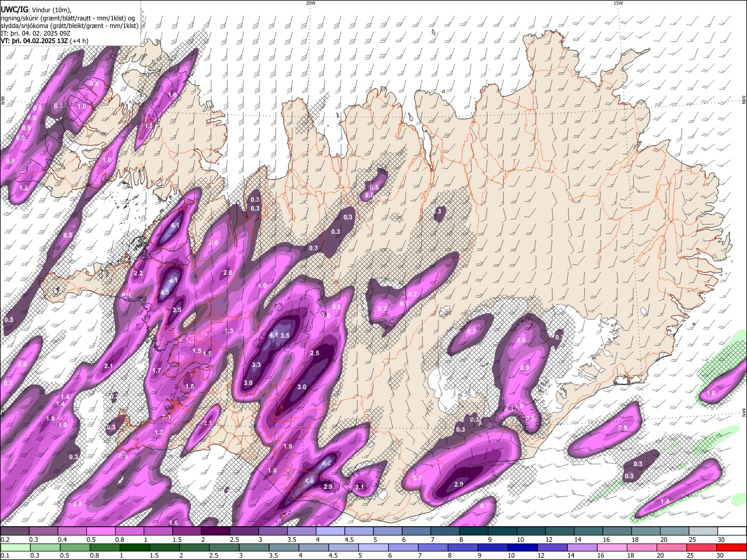This screenshot has width=747, height=560.
Task: Click the 0.4 label on the purple scale
Action: 62,540
